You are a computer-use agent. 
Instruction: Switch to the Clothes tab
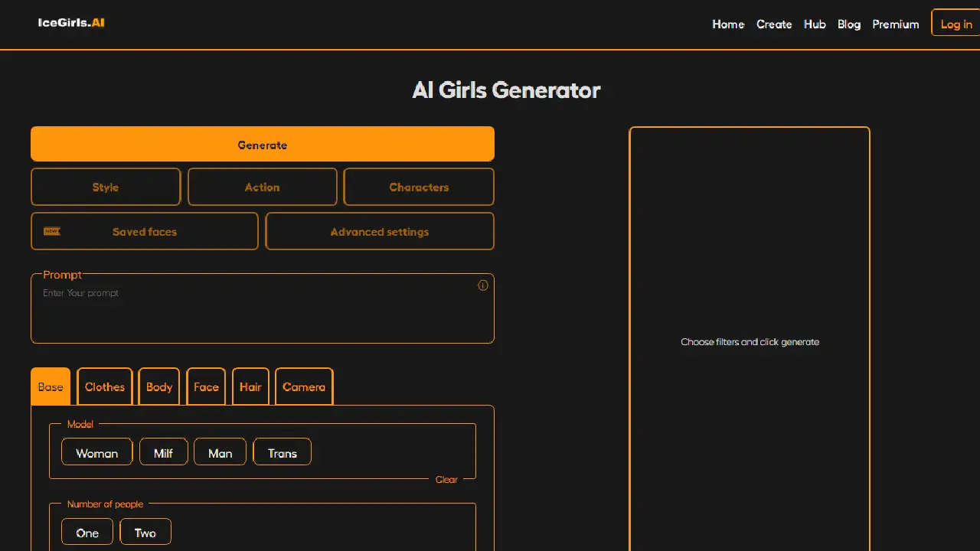[105, 386]
